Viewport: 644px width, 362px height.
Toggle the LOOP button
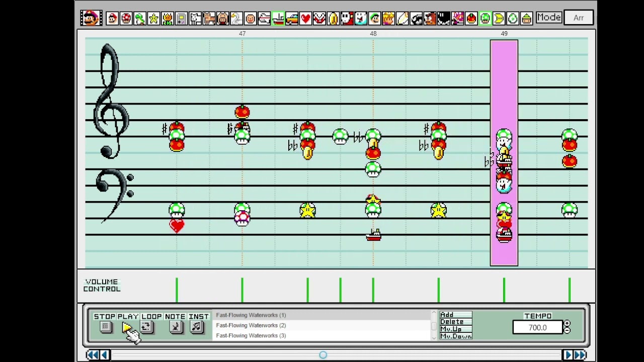pos(146,327)
